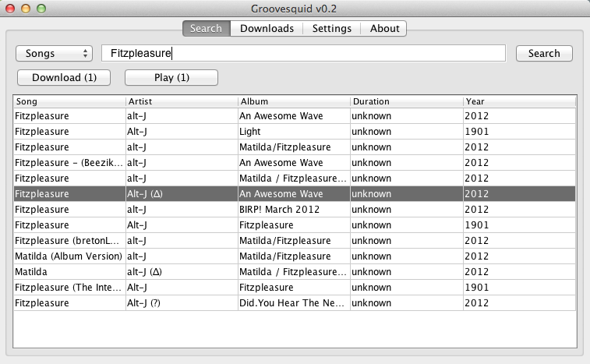Select the row with album BIRP! March 2012
Viewport: 590px width, 364px height.
point(295,210)
